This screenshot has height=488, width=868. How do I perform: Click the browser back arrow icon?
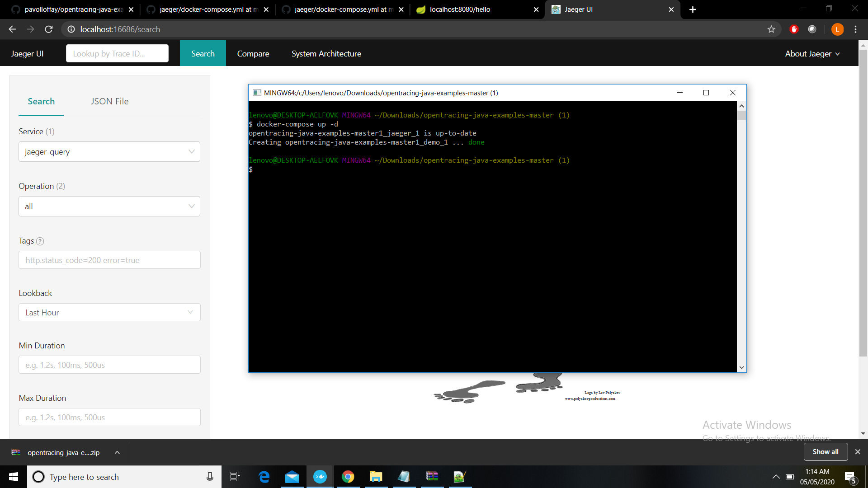pyautogui.click(x=12, y=29)
